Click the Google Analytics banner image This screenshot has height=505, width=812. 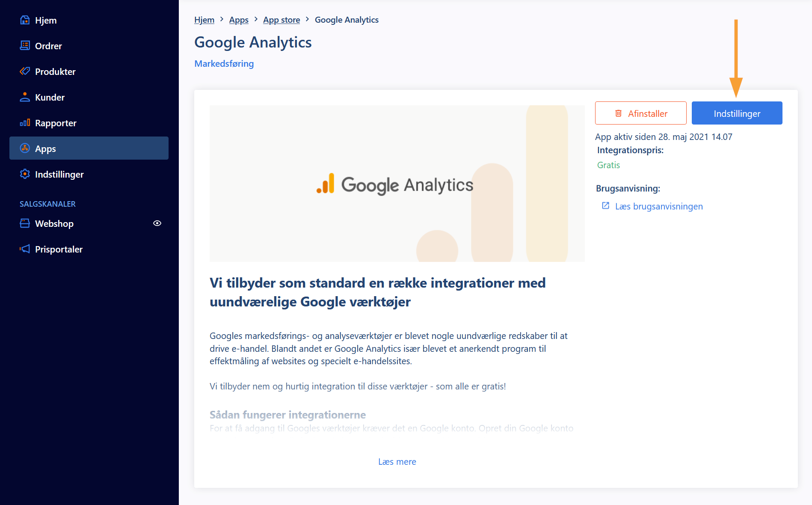[x=397, y=184]
